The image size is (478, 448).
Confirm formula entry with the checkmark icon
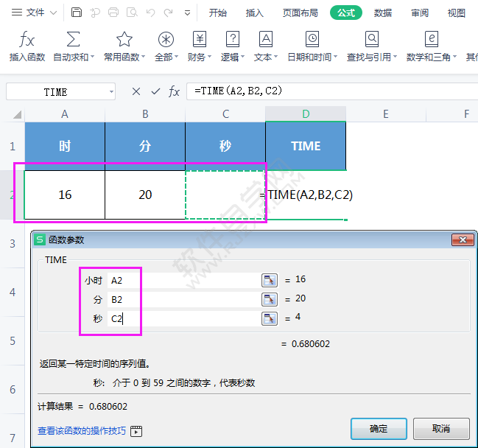tap(155, 91)
